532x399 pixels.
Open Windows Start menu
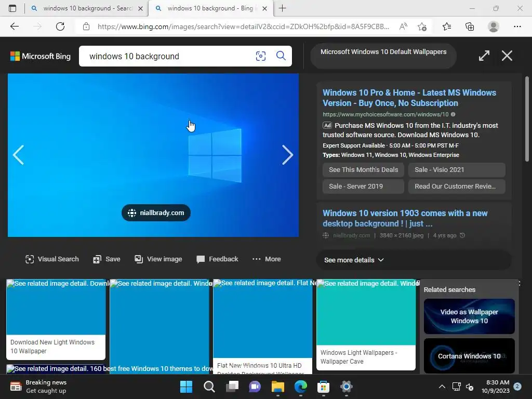(x=187, y=387)
